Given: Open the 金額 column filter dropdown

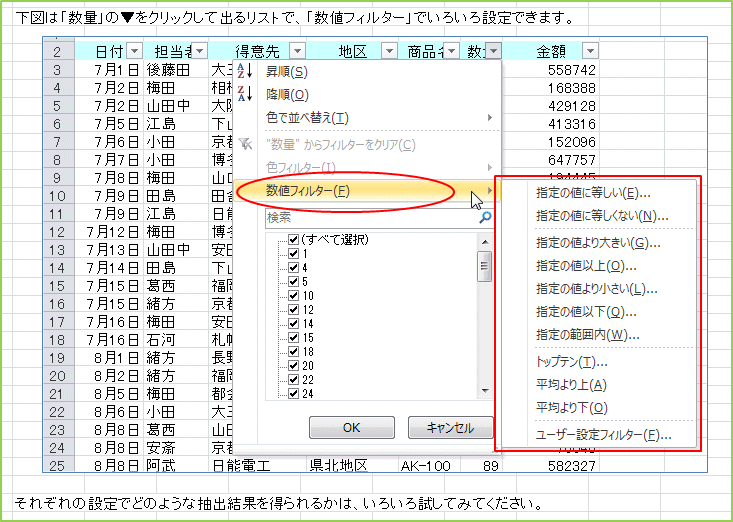Looking at the screenshot, I should [x=591, y=51].
